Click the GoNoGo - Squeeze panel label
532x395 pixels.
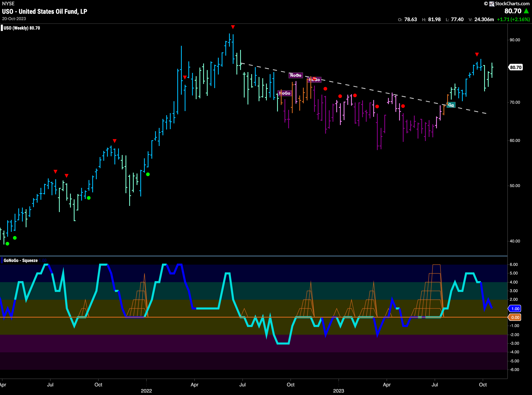click(x=21, y=260)
